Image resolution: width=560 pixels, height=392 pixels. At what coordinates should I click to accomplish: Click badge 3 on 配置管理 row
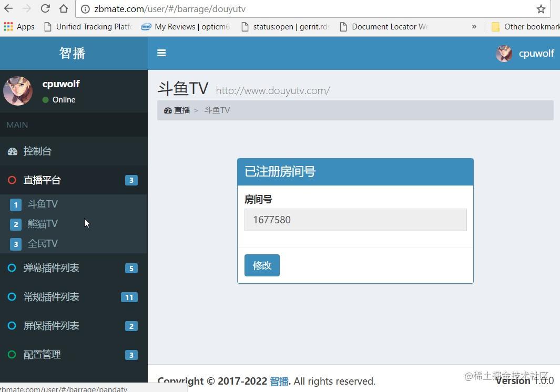click(131, 355)
